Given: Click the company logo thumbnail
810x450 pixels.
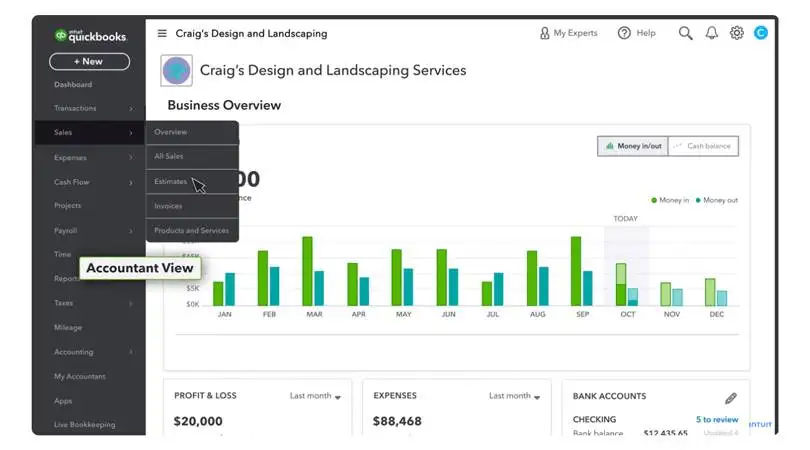Looking at the screenshot, I should (177, 70).
